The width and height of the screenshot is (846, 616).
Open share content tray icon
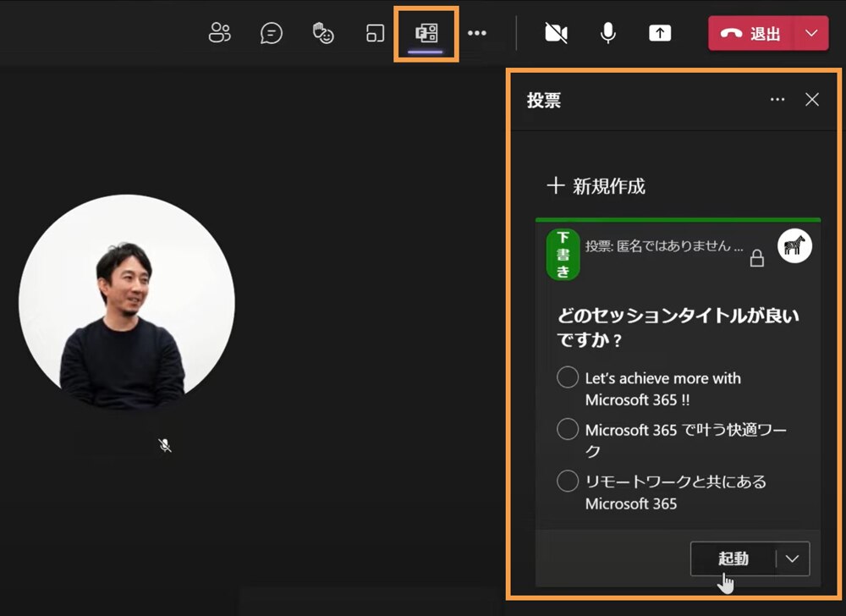click(660, 33)
